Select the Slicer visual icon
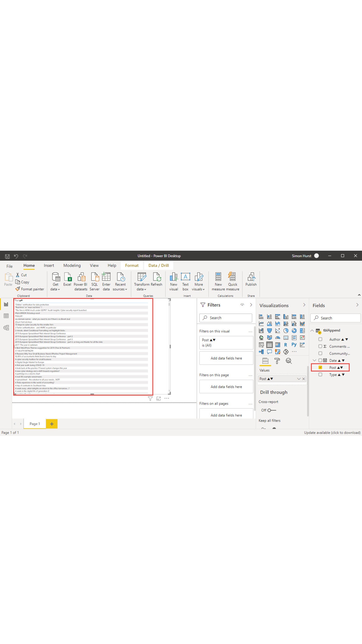 [x=261, y=345]
